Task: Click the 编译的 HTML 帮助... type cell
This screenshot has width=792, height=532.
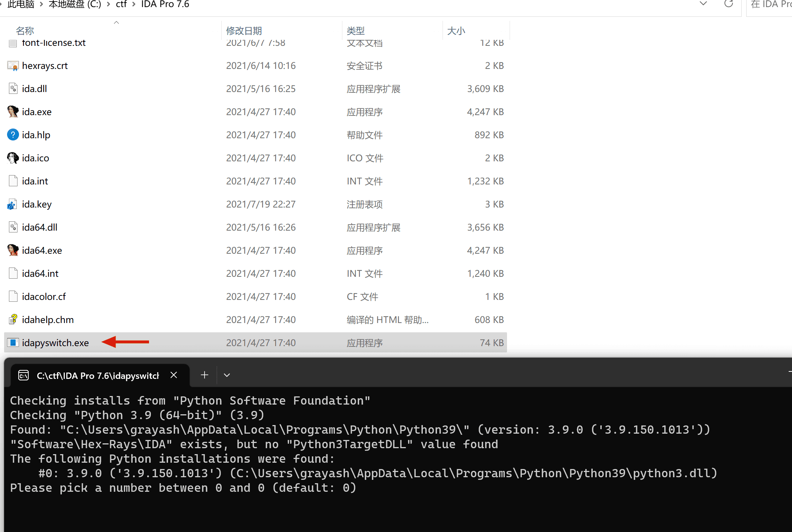Action: pyautogui.click(x=388, y=320)
